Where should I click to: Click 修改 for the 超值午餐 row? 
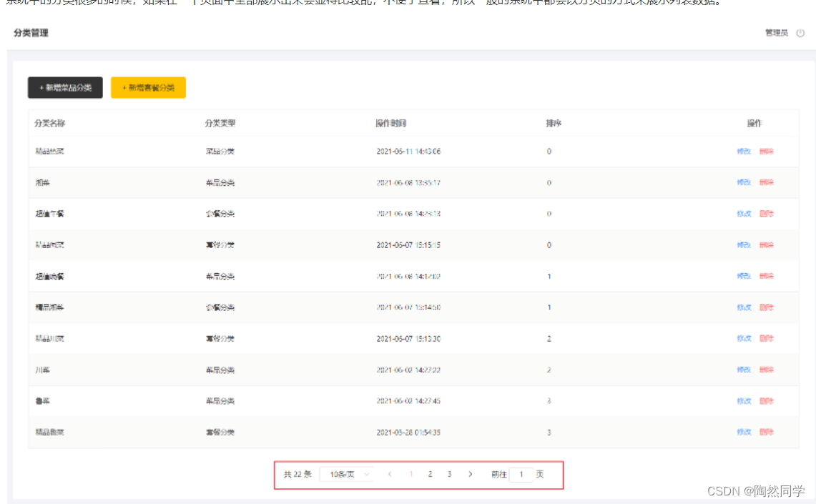tap(744, 214)
